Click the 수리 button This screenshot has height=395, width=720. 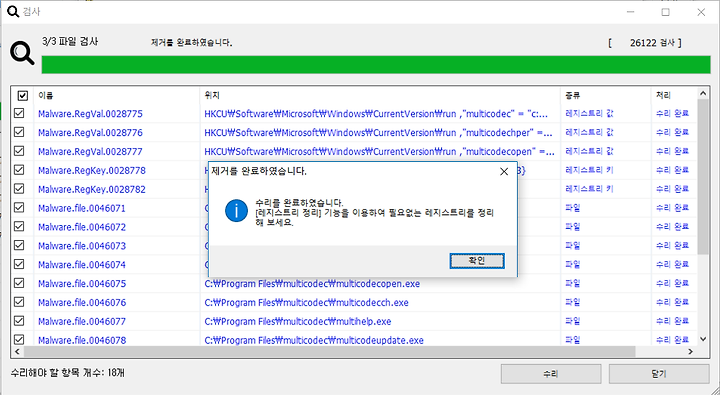tap(551, 374)
